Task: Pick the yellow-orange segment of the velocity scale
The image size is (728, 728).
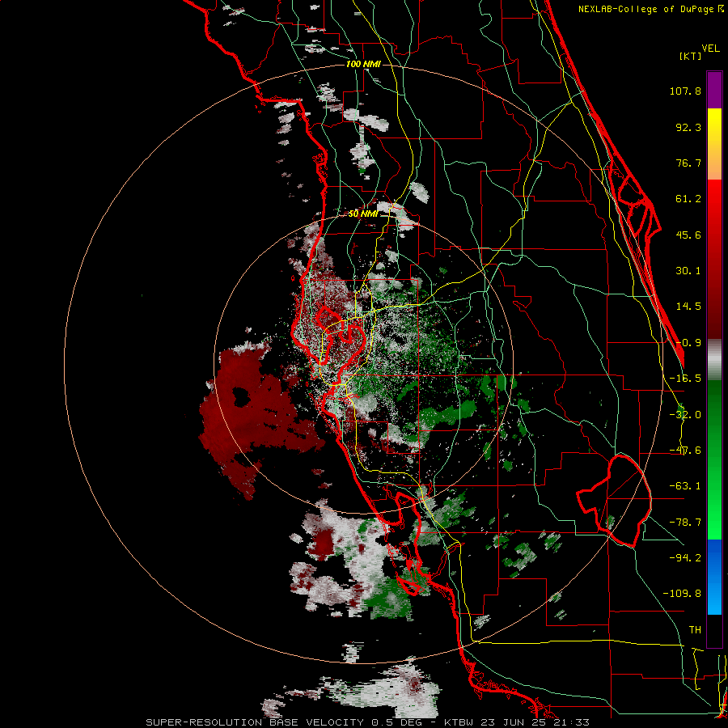Action: pos(714,144)
